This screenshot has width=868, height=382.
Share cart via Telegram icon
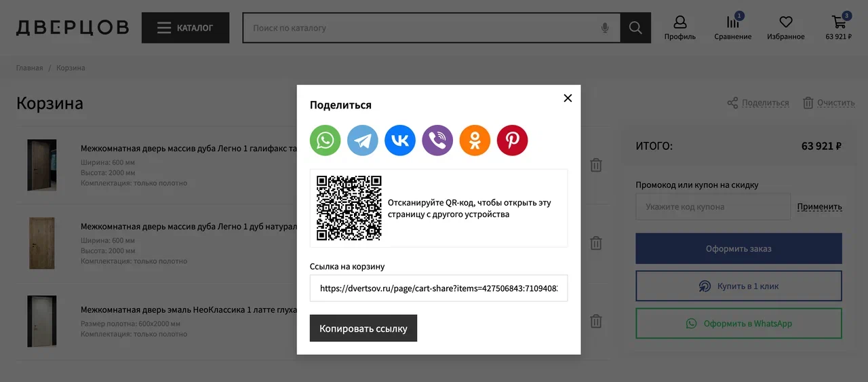(363, 140)
